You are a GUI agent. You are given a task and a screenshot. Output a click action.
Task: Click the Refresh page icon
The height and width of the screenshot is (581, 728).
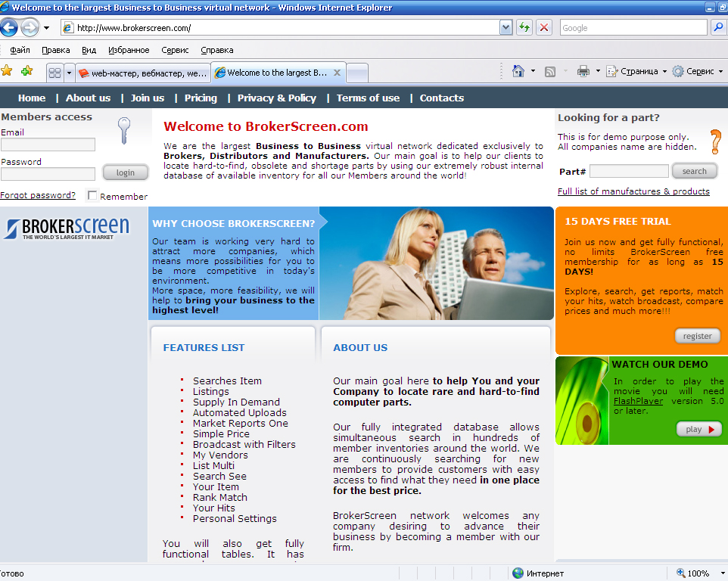[x=524, y=28]
